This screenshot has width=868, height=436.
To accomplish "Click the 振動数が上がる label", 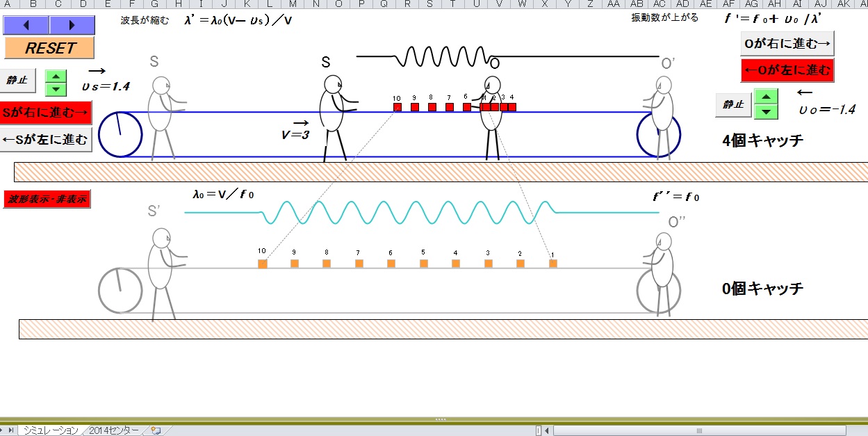I will pyautogui.click(x=666, y=17).
